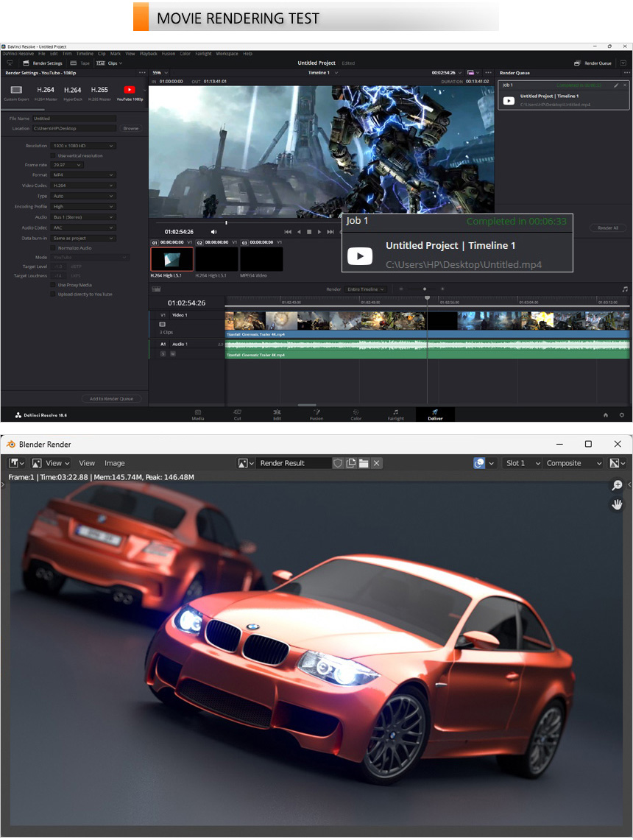Open the Fusion page
Viewport: 633px width, 840px height.
click(x=316, y=414)
